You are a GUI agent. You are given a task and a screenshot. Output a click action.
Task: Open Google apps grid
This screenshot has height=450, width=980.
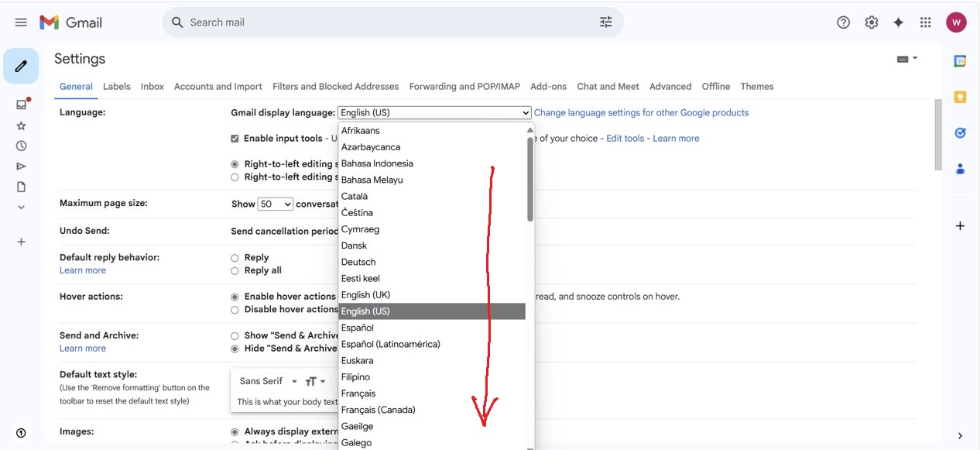(x=926, y=22)
